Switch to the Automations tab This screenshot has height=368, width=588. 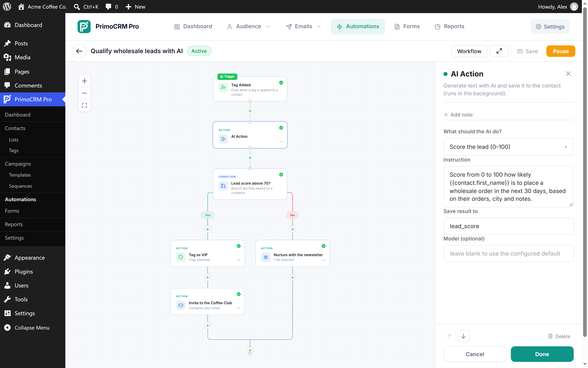click(x=358, y=26)
